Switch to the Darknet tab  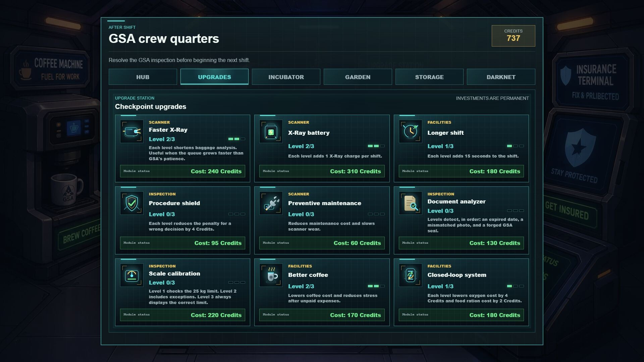501,77
